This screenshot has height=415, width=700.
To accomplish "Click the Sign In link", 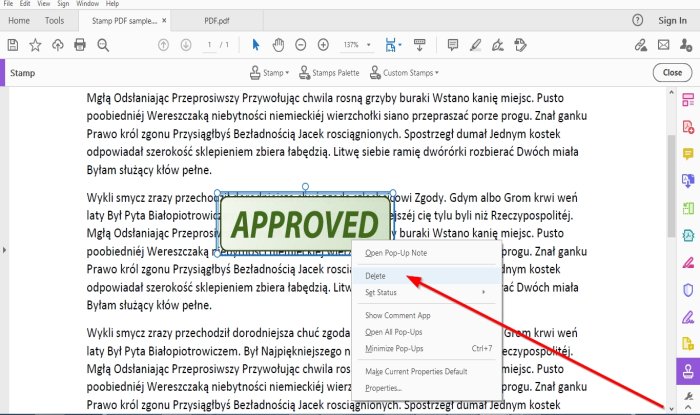I will click(672, 21).
